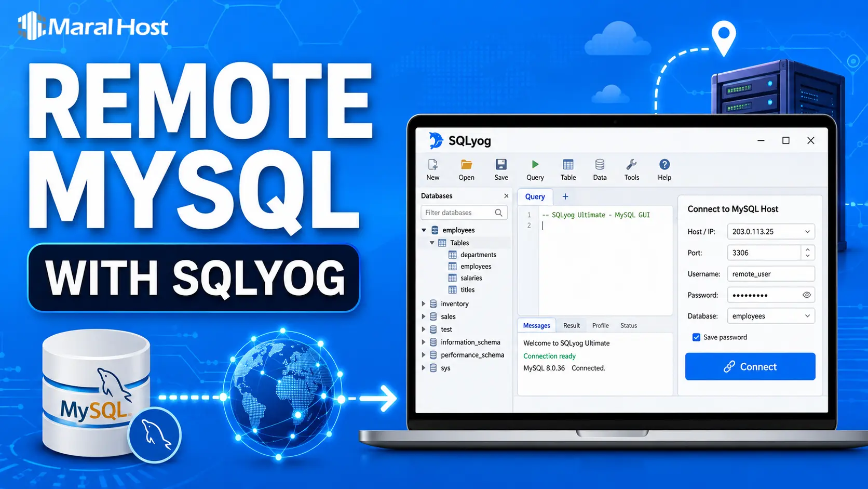Close the Databases panel
The width and height of the screenshot is (868, 489).
pos(506,196)
